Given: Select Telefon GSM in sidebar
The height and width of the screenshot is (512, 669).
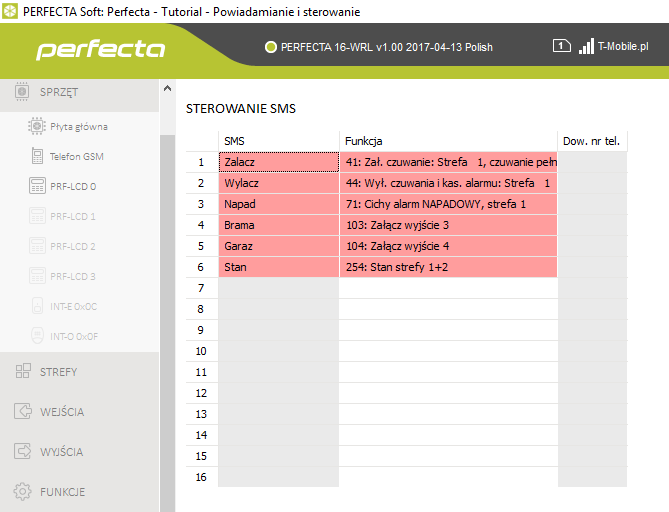Looking at the screenshot, I should click(x=77, y=157).
